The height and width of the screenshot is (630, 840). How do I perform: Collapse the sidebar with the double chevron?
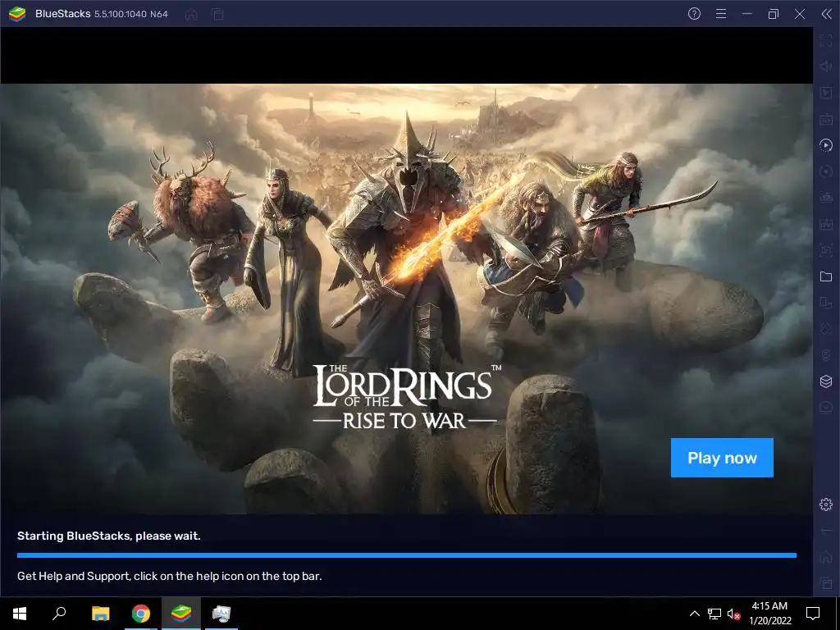point(826,14)
